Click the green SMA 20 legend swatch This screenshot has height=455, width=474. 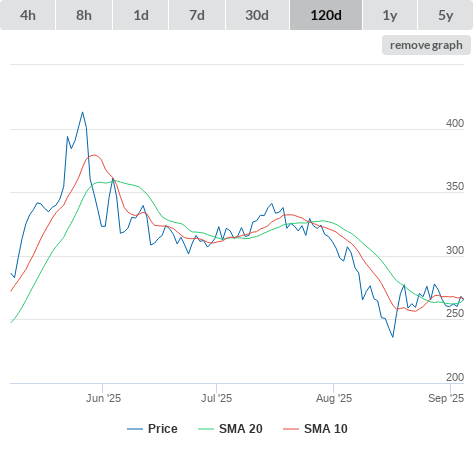click(x=206, y=429)
